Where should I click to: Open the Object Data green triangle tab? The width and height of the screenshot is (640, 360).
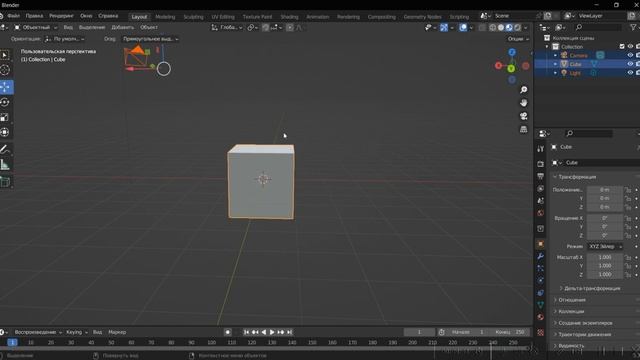[540, 305]
